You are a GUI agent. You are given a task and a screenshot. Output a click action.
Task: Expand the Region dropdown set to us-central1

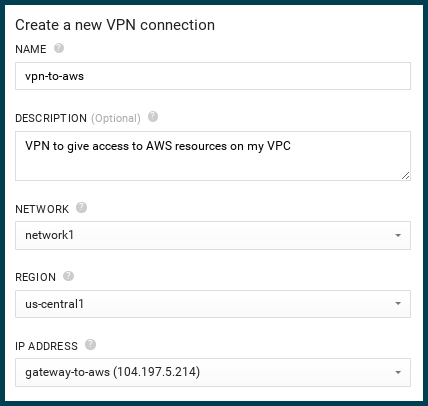(213, 304)
